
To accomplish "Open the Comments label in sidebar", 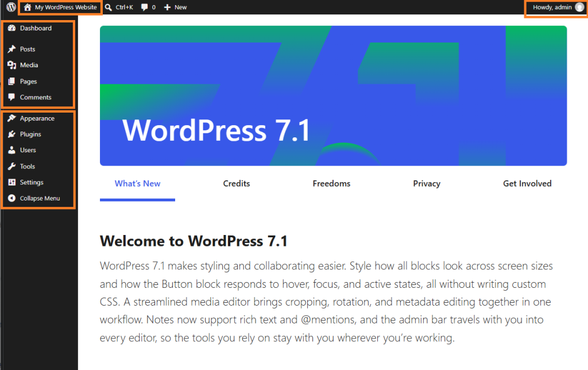I will (x=36, y=97).
